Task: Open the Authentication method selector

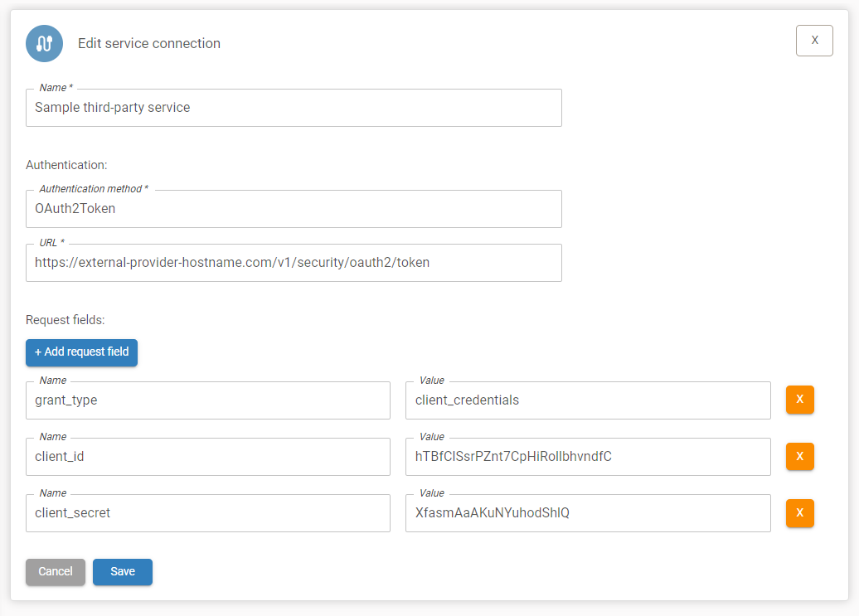Action: 294,209
